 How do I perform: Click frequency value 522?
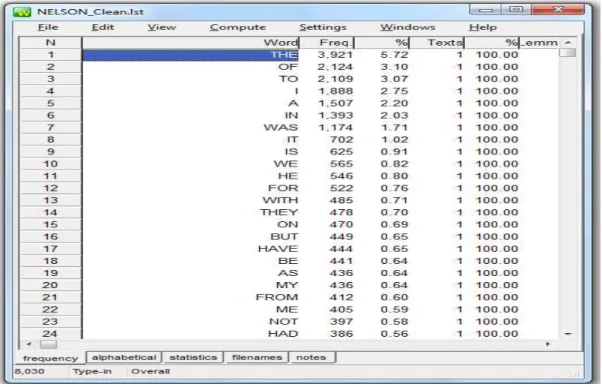pos(342,188)
